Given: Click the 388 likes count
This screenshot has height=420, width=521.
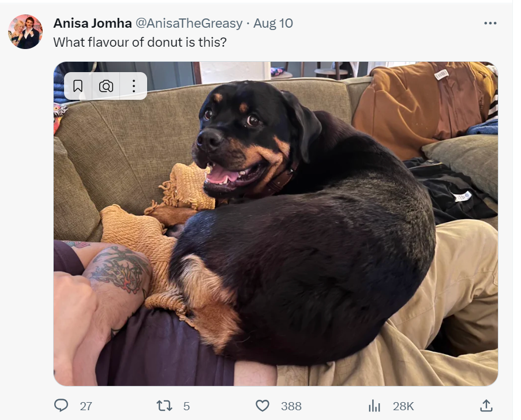Looking at the screenshot, I should click(x=291, y=406).
